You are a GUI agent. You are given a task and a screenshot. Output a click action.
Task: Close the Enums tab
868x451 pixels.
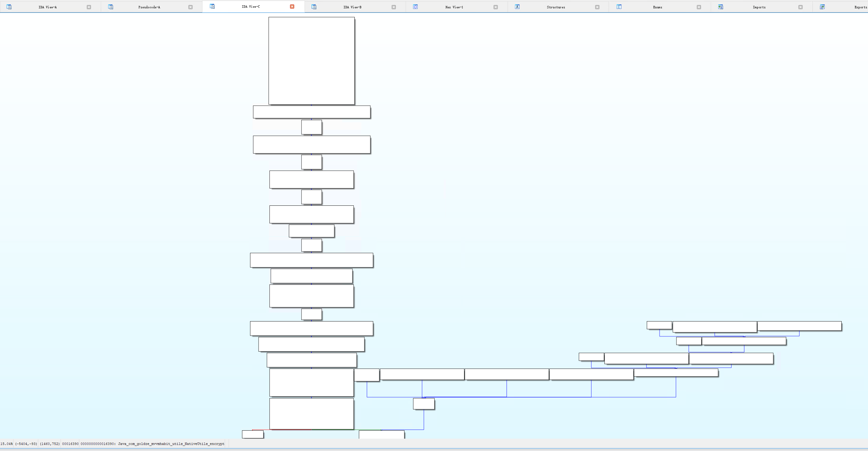699,7
